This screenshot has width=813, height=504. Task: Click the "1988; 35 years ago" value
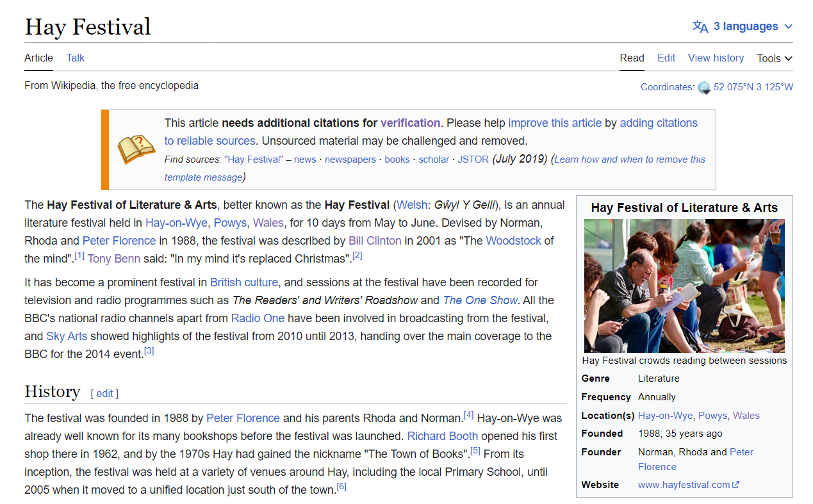pyautogui.click(x=680, y=434)
